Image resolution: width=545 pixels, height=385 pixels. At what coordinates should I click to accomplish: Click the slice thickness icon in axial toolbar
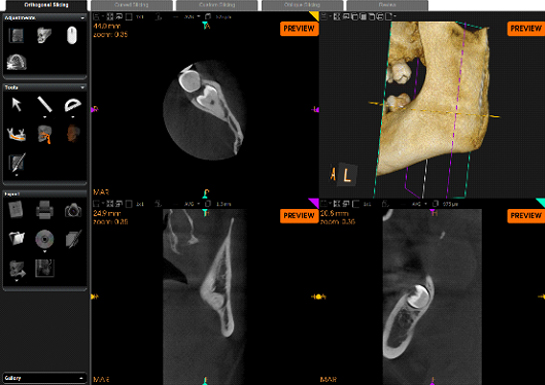(x=208, y=16)
